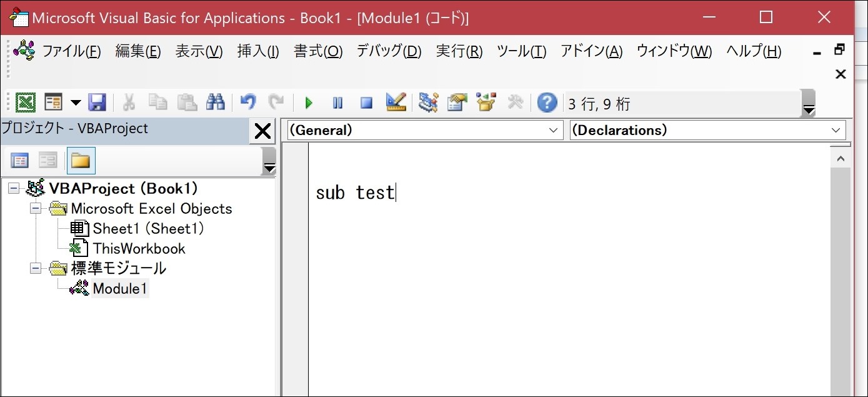Open the Toolbox icon
The image size is (868, 397).
point(515,102)
